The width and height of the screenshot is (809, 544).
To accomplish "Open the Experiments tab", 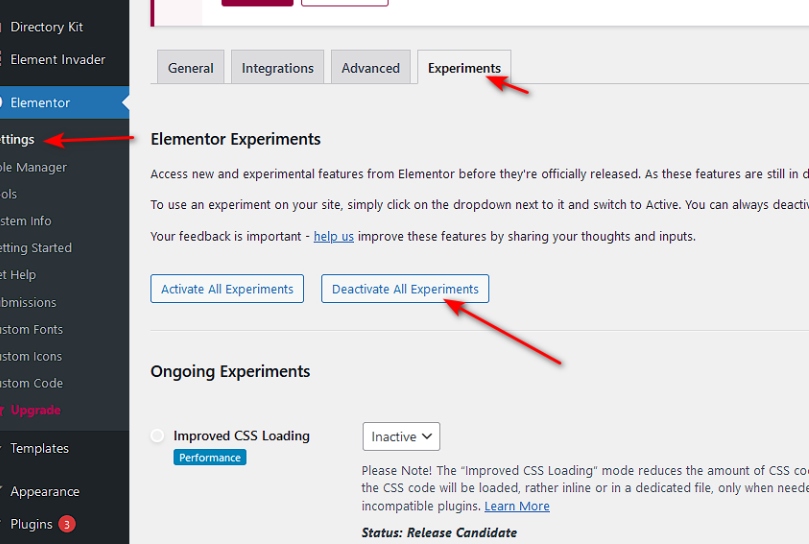I will 464,67.
